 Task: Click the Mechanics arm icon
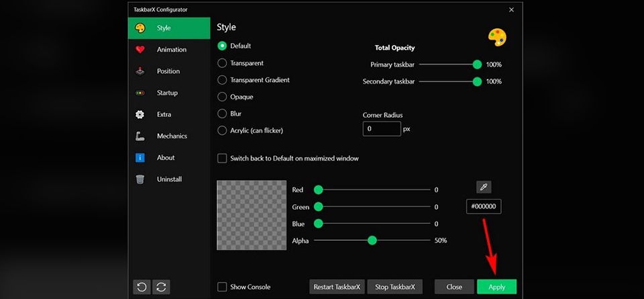(x=140, y=136)
